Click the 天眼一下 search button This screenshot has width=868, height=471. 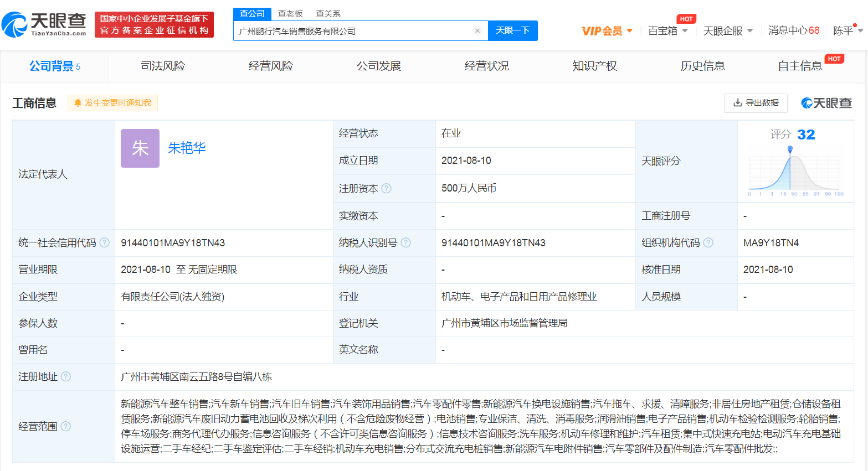[x=512, y=30]
